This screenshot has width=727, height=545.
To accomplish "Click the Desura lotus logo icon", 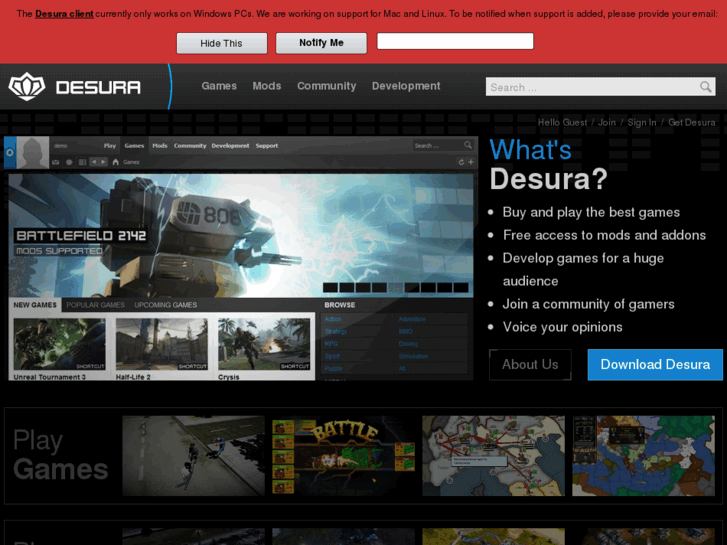I will pos(27,86).
